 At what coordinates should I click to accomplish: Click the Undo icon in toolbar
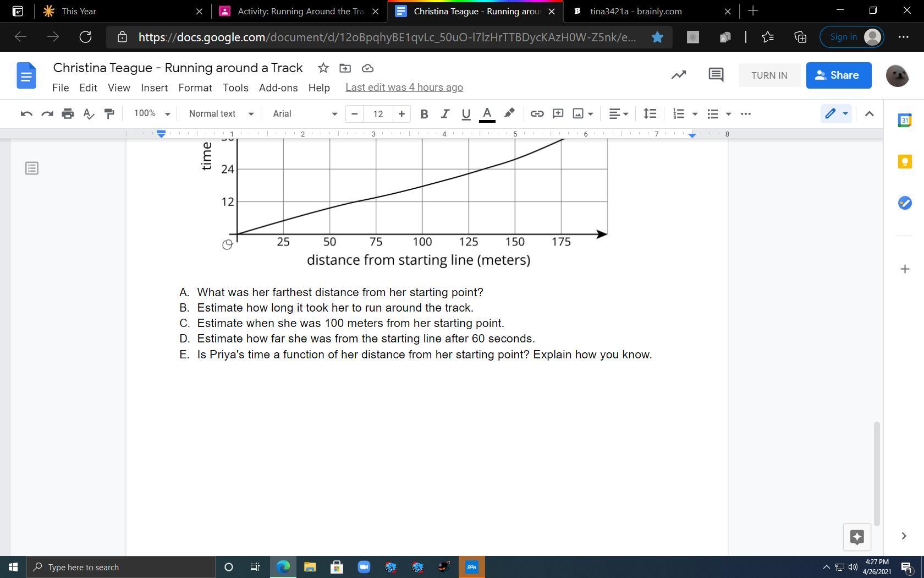(x=26, y=113)
